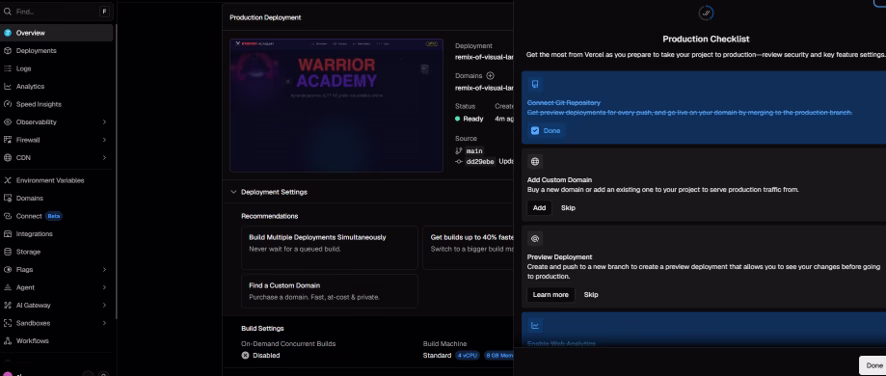Click the Production Checklist progress ring
This screenshot has width=886, height=376.
click(706, 12)
